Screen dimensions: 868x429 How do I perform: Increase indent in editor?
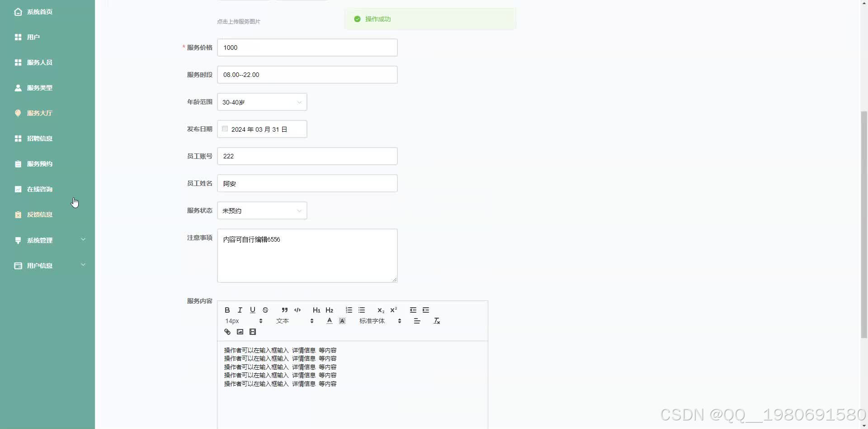click(x=426, y=310)
